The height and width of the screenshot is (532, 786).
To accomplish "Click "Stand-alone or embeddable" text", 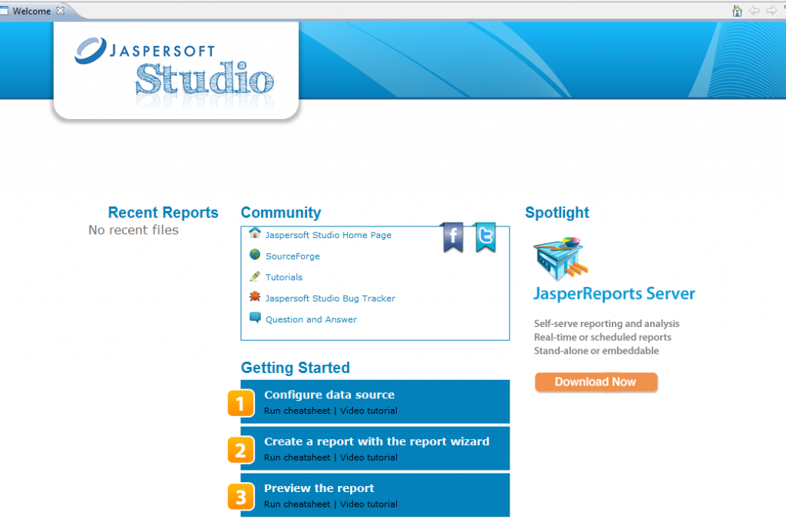I will [596, 351].
